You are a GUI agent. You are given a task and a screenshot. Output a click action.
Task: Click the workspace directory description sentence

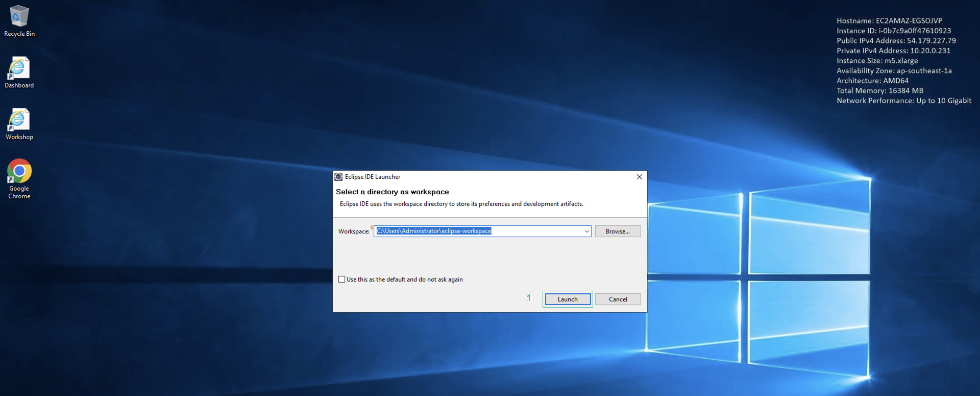tap(461, 204)
